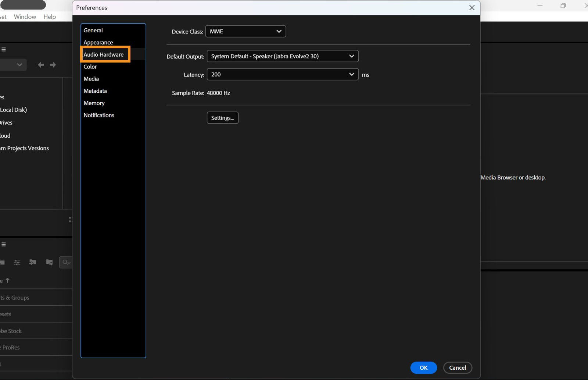Screen dimensions: 588x380
Task: Select the General preferences category
Action: coord(93,30)
